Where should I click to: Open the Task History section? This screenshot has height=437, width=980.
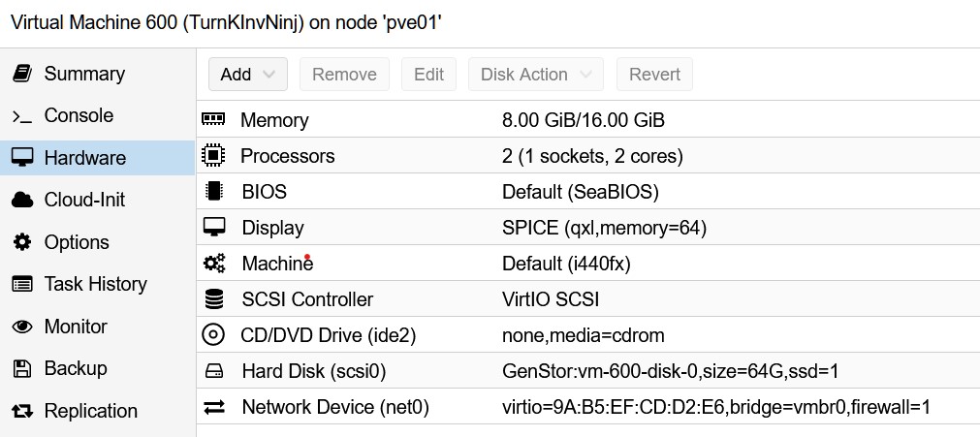click(x=95, y=284)
